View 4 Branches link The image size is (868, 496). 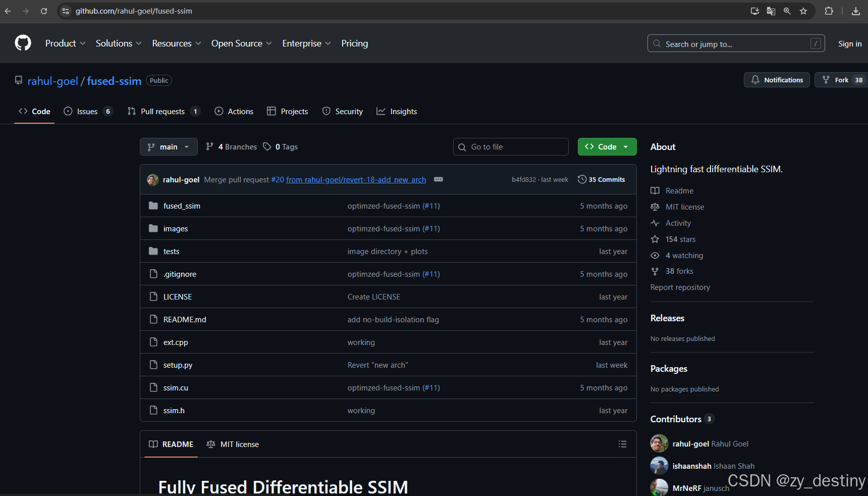click(232, 146)
